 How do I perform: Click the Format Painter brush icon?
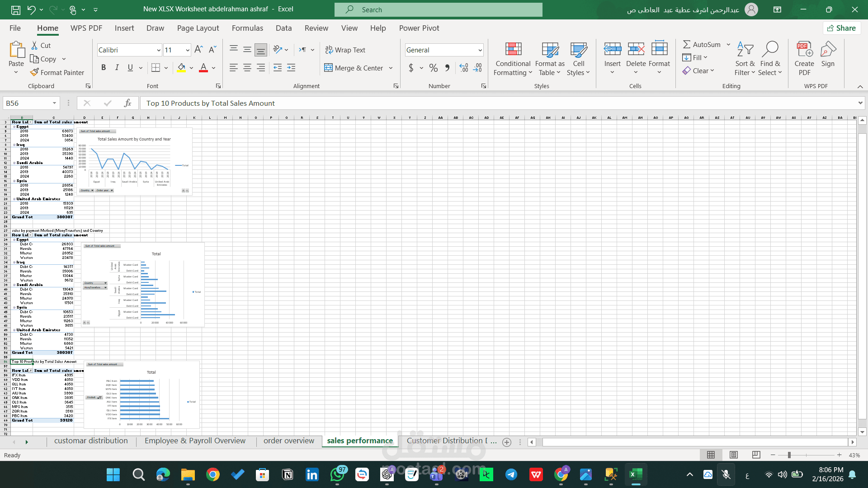pyautogui.click(x=35, y=72)
